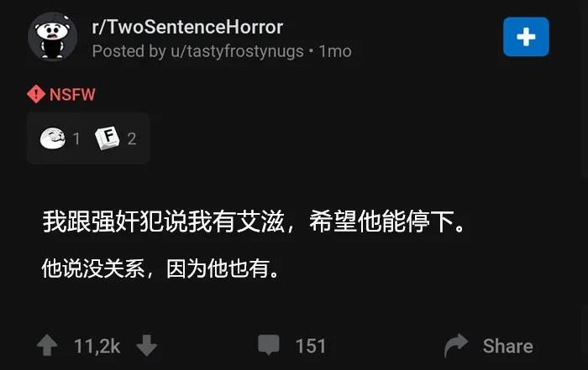Click the NSFW tag label
Image resolution: width=588 pixels, height=370 pixels.
click(x=72, y=94)
